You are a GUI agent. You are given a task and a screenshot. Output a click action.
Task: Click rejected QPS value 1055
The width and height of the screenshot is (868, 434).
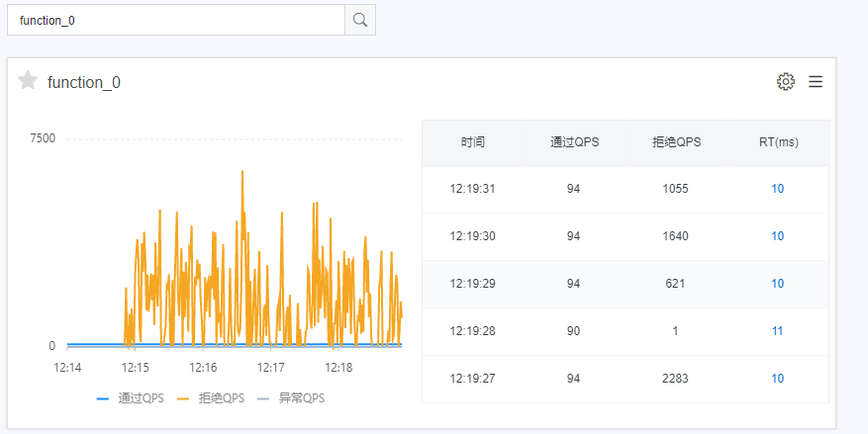[675, 189]
